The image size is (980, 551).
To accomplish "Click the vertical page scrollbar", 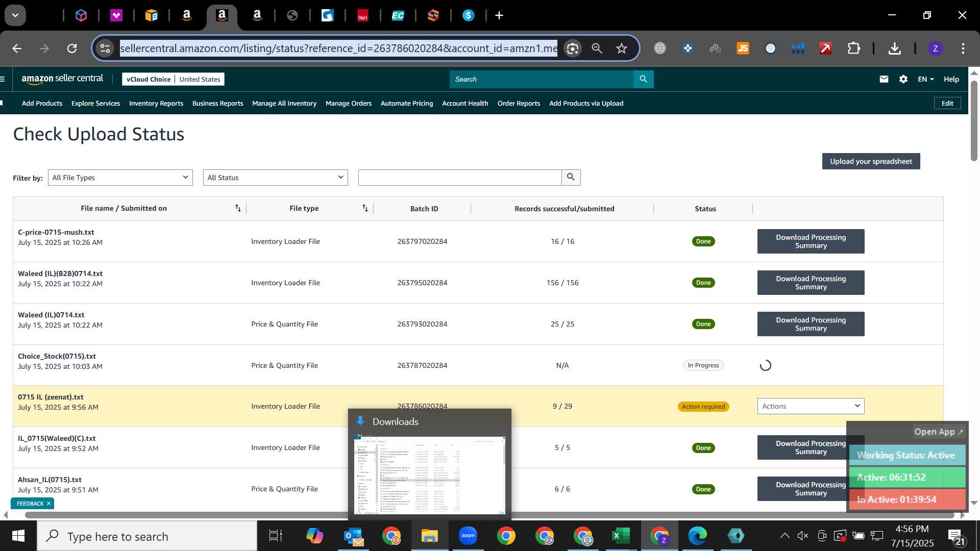I will (974, 121).
